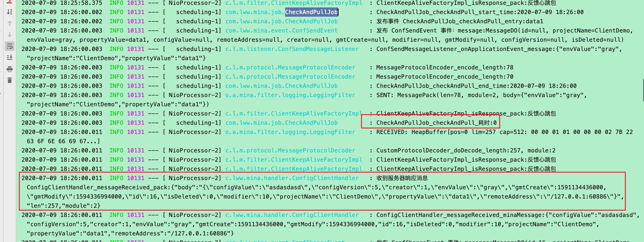The width and height of the screenshot is (644, 242).
Task: Click first MessageProtocolEncoder link, length:78 line
Action: (290, 67)
